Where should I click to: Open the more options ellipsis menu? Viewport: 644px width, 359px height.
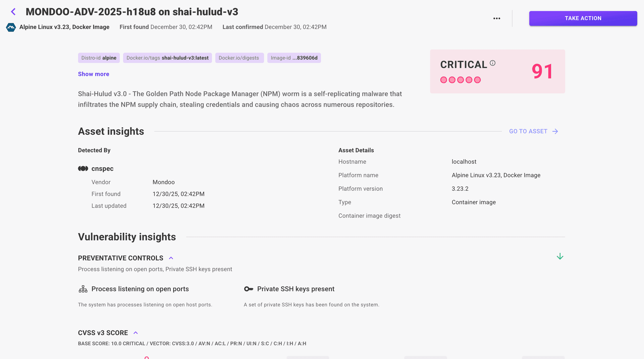tap(497, 18)
